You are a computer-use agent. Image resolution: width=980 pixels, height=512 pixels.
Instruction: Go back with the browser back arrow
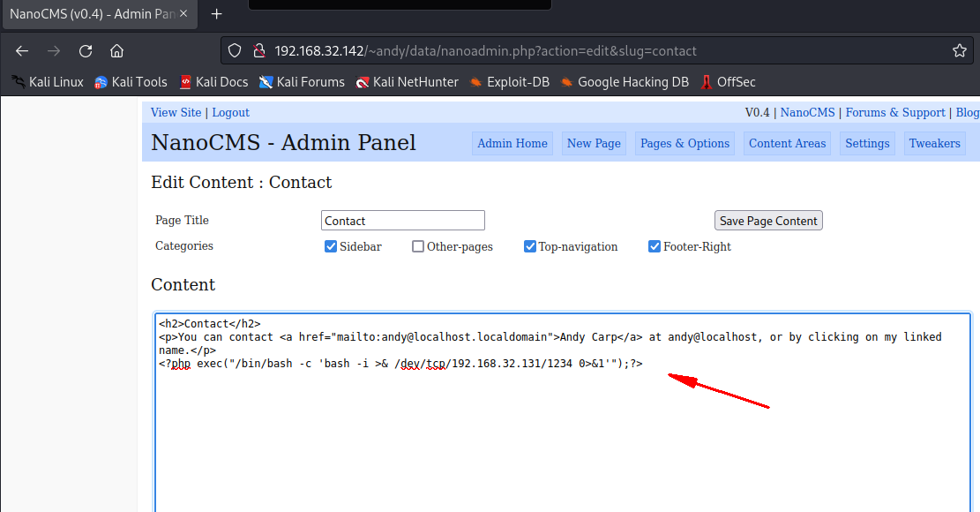point(22,51)
